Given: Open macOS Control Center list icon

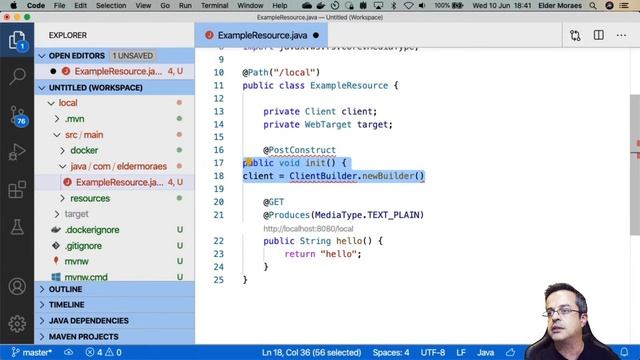Looking at the screenshot, I should tap(623, 6).
